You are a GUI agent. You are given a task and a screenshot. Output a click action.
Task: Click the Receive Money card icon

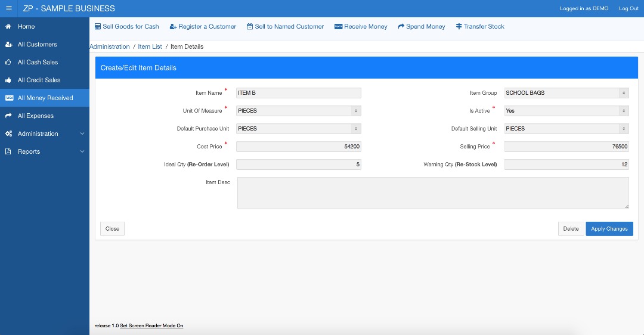338,26
